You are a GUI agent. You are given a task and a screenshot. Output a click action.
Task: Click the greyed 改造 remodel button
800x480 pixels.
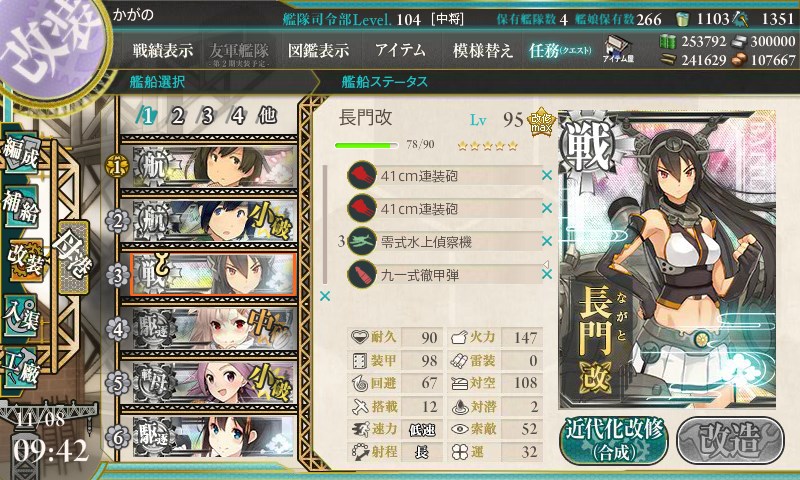click(730, 441)
